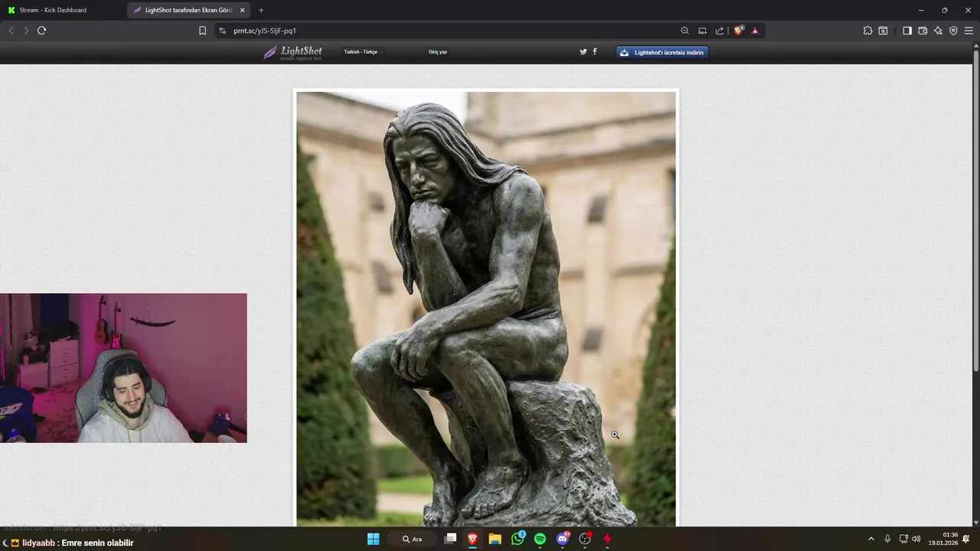Open the Extensions puzzle icon
This screenshot has width=980, height=551.
pos(867,31)
